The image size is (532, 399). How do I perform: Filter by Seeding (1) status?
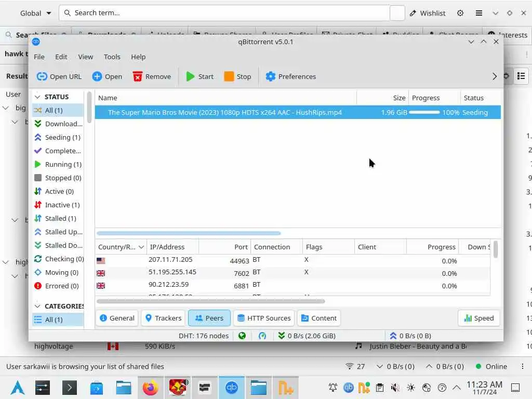pyautogui.click(x=58, y=137)
